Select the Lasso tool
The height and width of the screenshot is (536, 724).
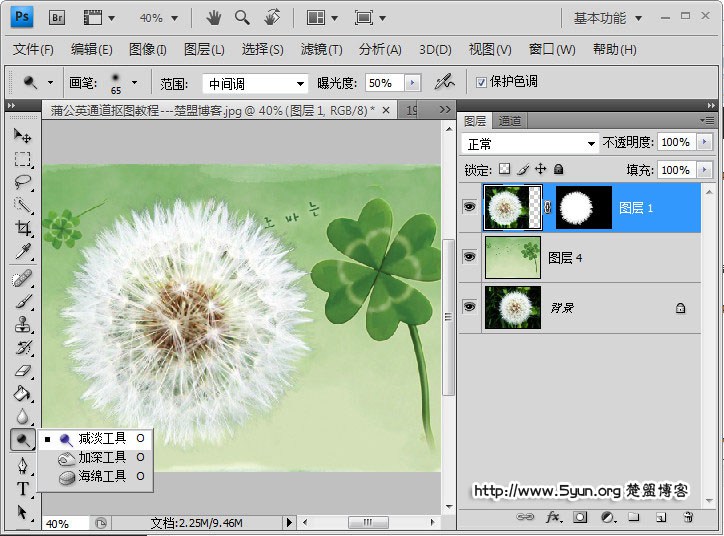click(x=22, y=182)
